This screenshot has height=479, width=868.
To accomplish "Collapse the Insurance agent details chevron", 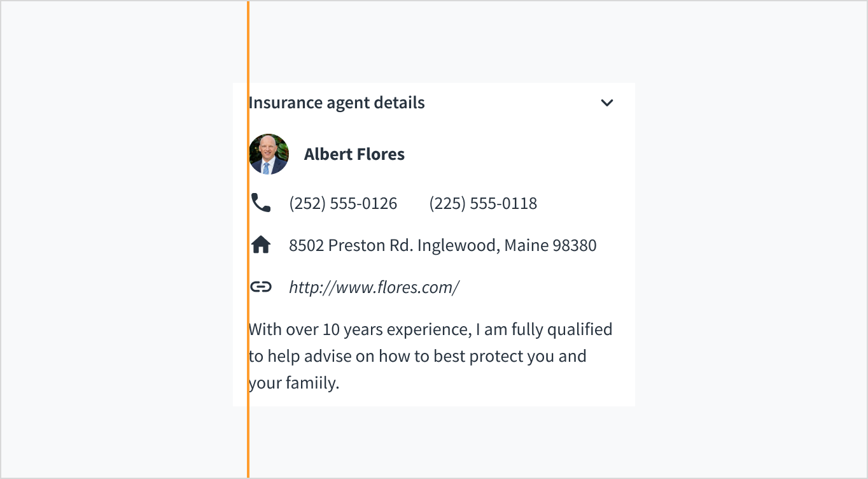I will point(607,103).
